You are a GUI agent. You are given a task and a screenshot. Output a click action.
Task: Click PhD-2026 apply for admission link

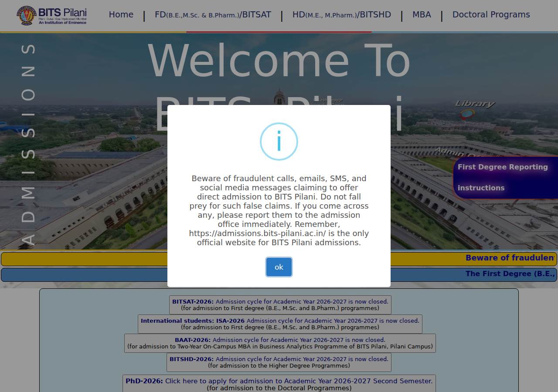279,384
